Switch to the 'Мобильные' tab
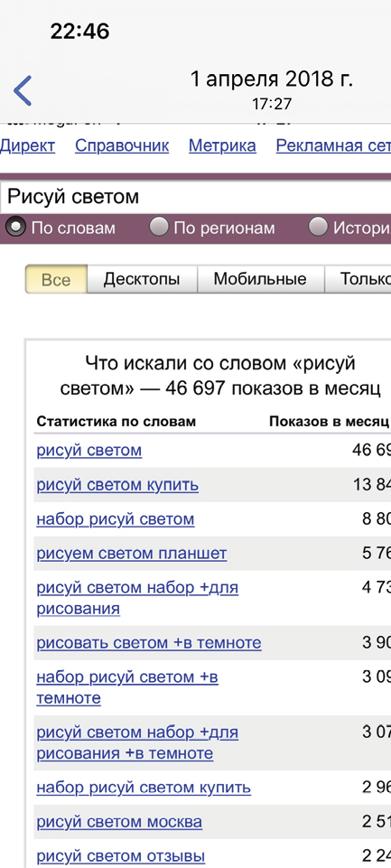Image resolution: width=391 pixels, height=868 pixels. 260,279
